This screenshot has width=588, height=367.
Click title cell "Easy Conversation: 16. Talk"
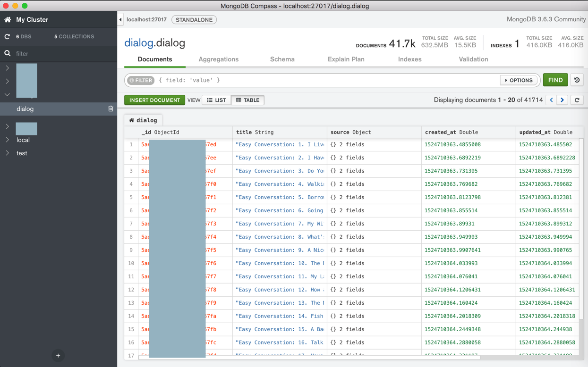[280, 342]
